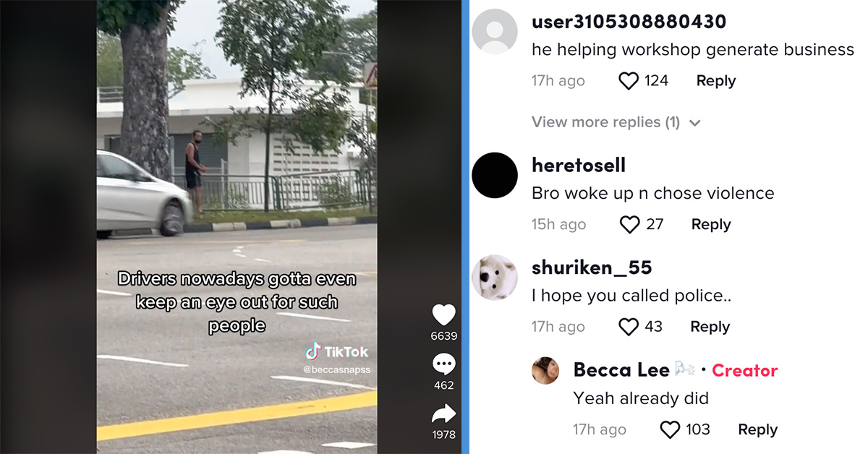The width and height of the screenshot is (868, 454).
Task: Open Becca Lee's profile picture
Action: tap(545, 370)
